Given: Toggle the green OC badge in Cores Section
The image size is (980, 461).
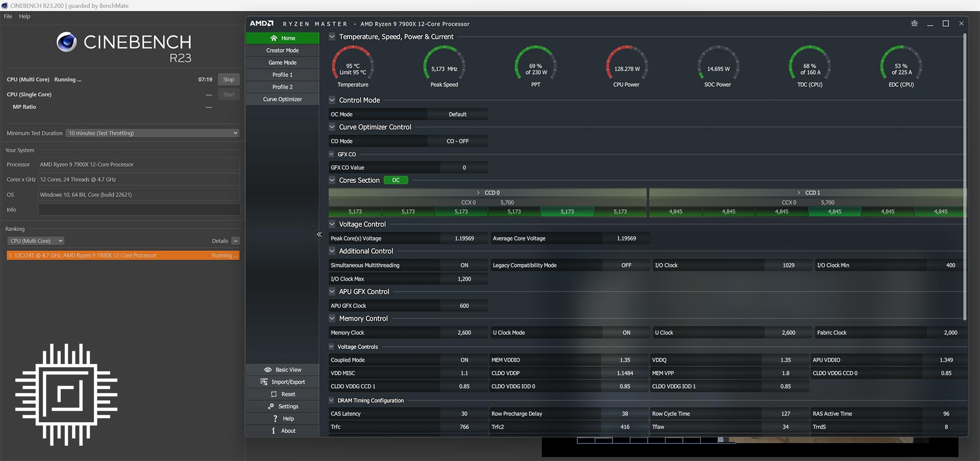Looking at the screenshot, I should [x=396, y=180].
